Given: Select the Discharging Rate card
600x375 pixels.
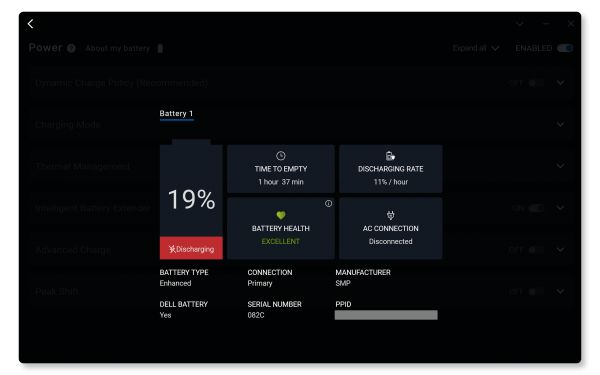Looking at the screenshot, I should (391, 169).
